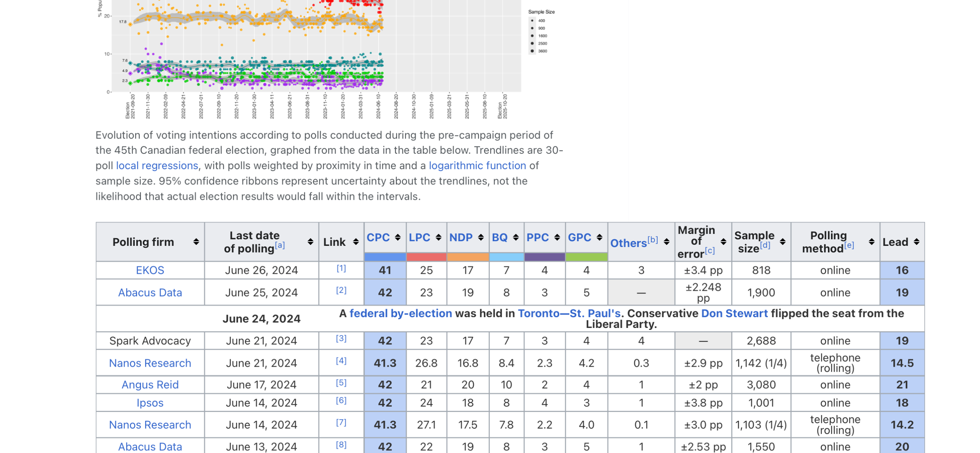Sort table by Polling firm arrows
The image size is (980, 453).
[x=196, y=242]
